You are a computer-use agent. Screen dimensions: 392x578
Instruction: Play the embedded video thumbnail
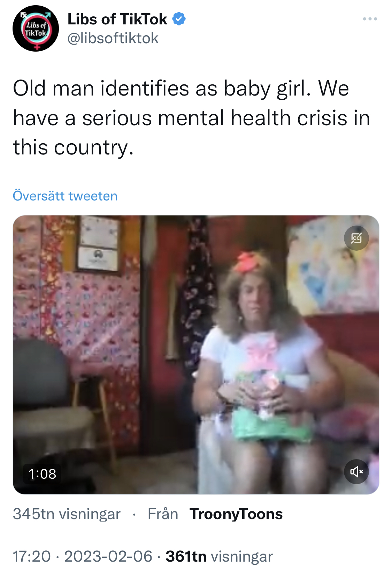[196, 355]
